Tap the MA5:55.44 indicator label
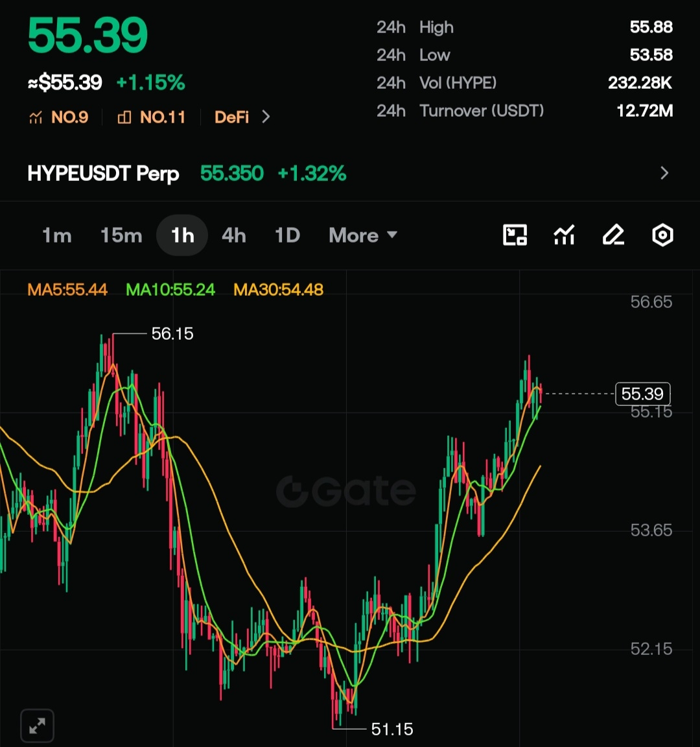The width and height of the screenshot is (700, 747). (67, 290)
